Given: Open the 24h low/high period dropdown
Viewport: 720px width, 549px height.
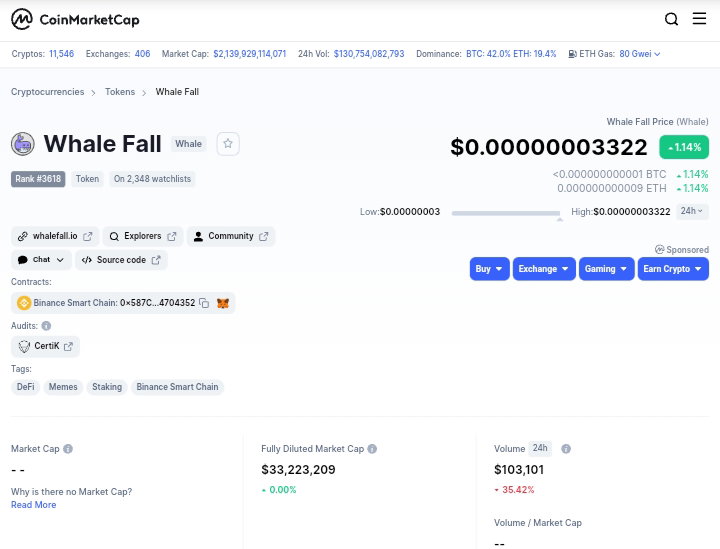Looking at the screenshot, I should pos(692,211).
